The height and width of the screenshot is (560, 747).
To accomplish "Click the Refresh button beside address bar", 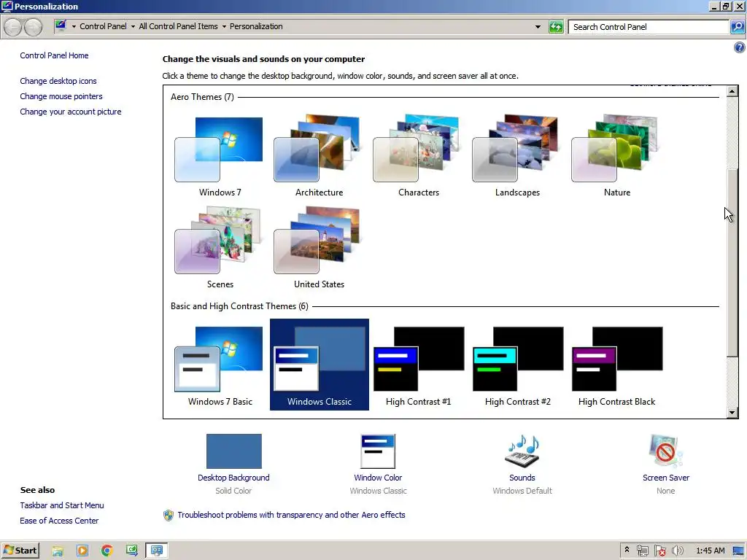I will click(556, 27).
